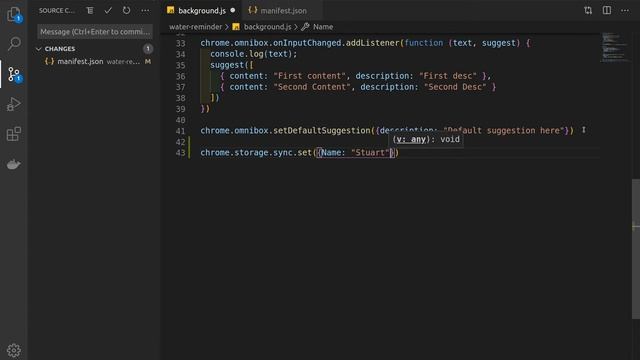The height and width of the screenshot is (360, 640).
Task: Click setDefaultSuggestion in line 41
Action: tap(322, 131)
